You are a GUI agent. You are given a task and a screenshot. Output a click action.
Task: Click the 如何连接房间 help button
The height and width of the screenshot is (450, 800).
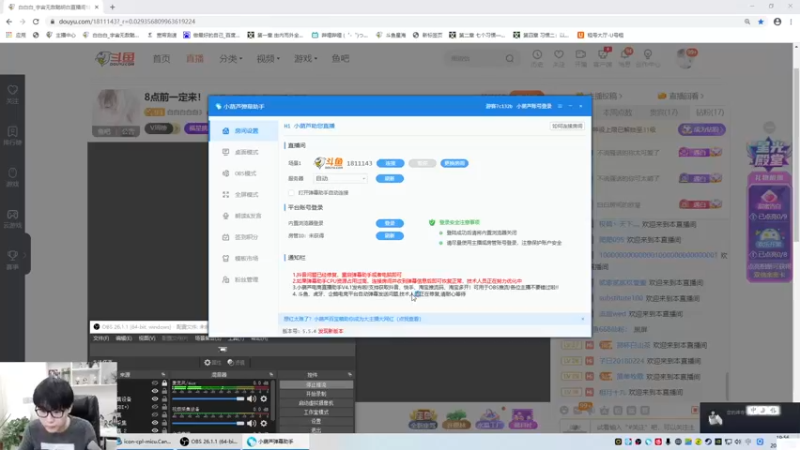(567, 126)
